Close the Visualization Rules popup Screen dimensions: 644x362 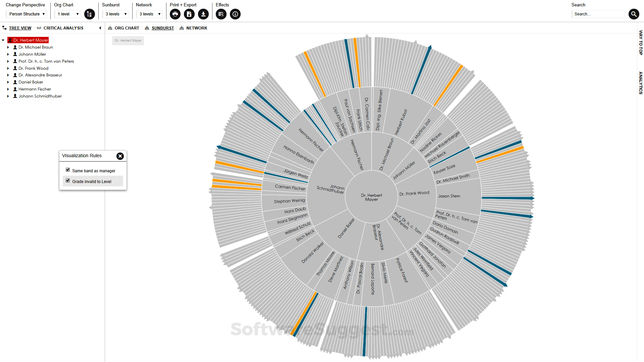pyautogui.click(x=120, y=156)
